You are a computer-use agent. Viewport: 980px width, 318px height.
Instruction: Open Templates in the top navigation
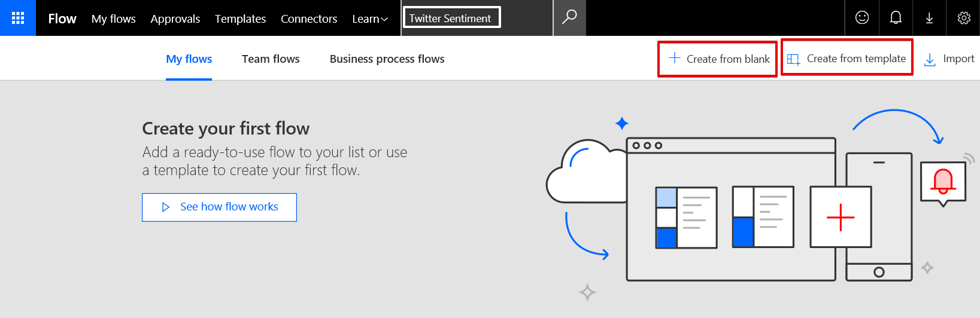coord(240,19)
